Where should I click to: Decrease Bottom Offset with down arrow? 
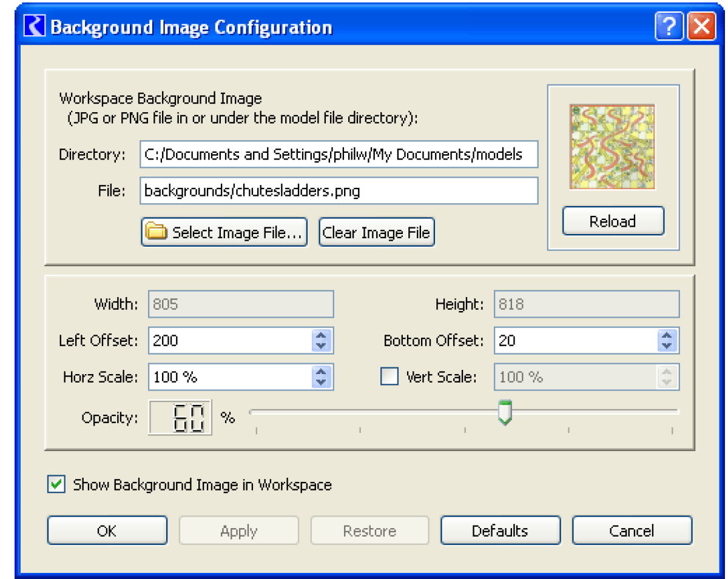[x=667, y=346]
